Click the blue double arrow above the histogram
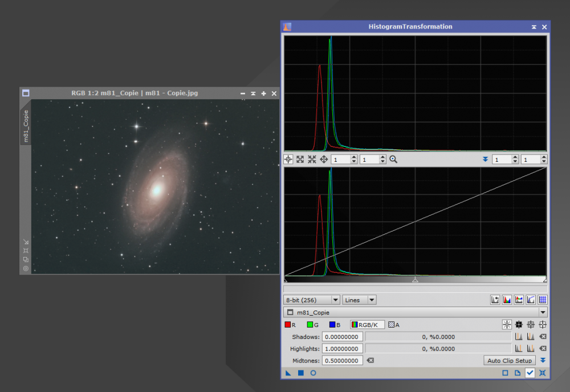This screenshot has height=392, width=570. click(x=485, y=160)
